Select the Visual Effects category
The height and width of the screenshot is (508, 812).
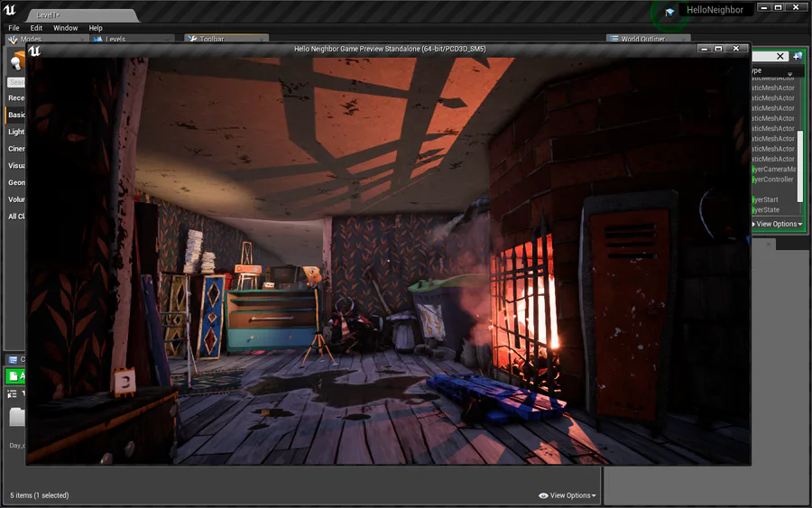(15, 166)
